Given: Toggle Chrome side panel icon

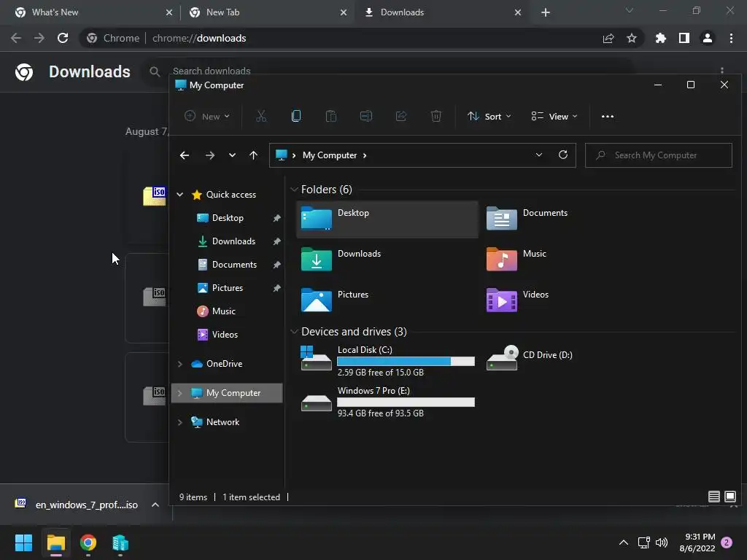Looking at the screenshot, I should pyautogui.click(x=684, y=38).
